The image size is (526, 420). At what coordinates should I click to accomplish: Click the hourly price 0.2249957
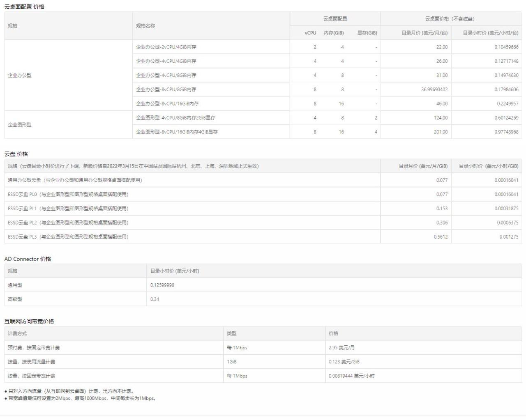[x=508, y=104]
